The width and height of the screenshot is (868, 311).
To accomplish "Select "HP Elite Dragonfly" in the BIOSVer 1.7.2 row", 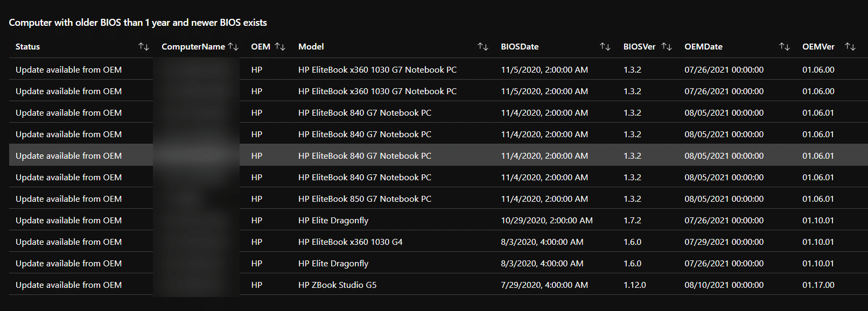I will click(333, 221).
